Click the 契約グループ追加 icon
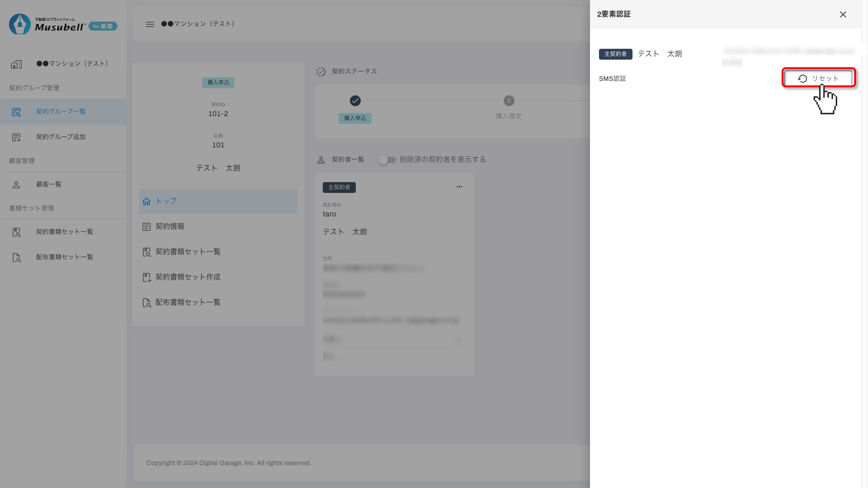 click(16, 137)
